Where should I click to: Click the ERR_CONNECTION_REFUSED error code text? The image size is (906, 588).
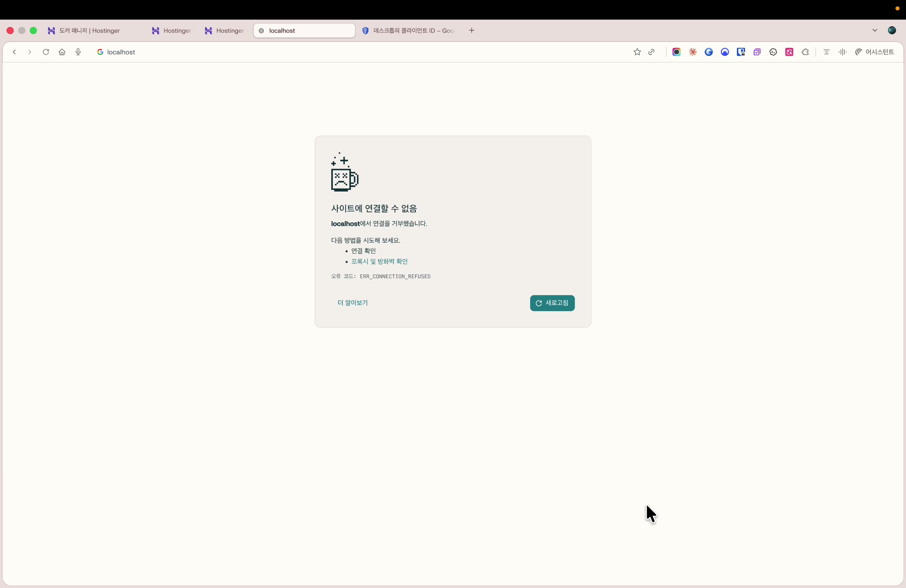[395, 276]
